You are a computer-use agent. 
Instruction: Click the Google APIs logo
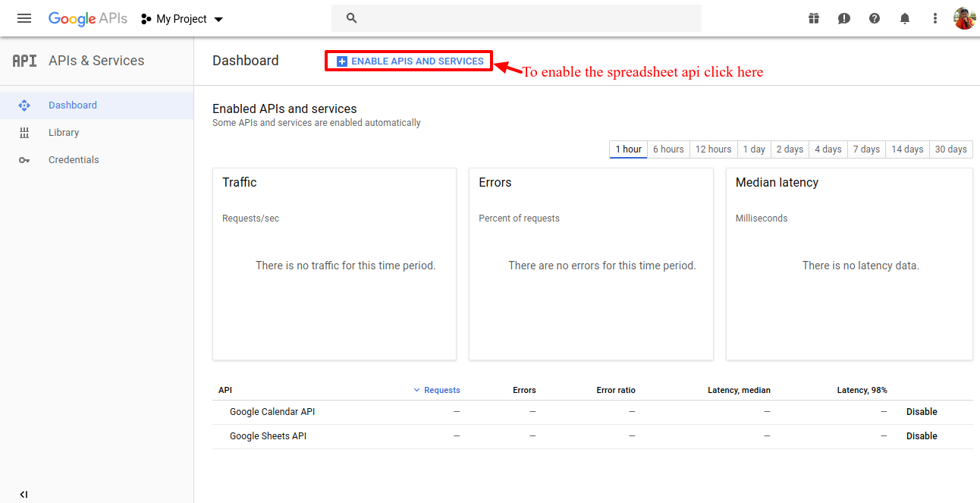pyautogui.click(x=88, y=19)
